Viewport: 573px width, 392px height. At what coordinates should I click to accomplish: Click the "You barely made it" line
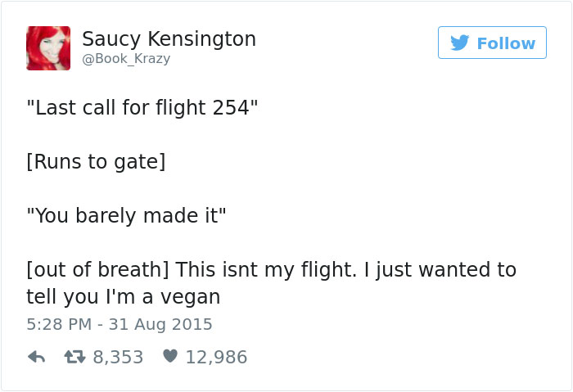pyautogui.click(x=126, y=215)
